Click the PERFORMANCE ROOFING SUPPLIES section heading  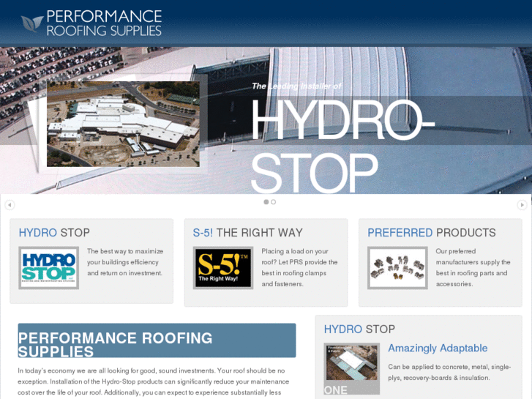pyautogui.click(x=157, y=340)
